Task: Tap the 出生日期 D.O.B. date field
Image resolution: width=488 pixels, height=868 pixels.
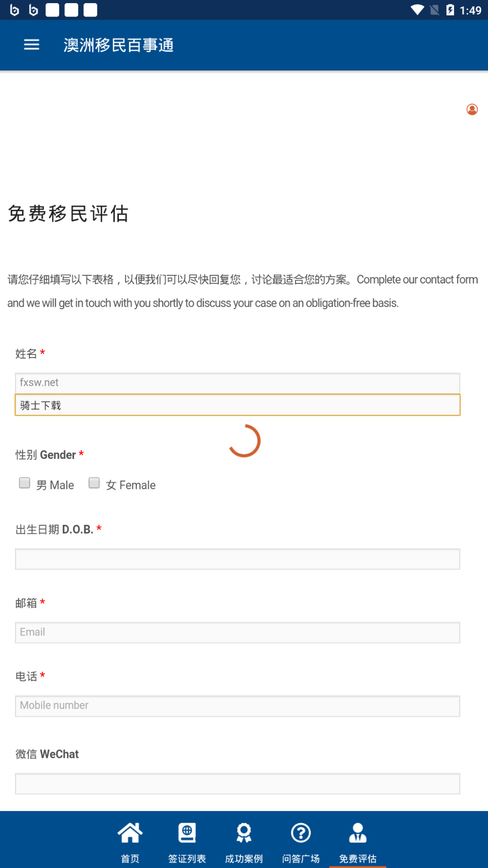Action: tap(237, 559)
